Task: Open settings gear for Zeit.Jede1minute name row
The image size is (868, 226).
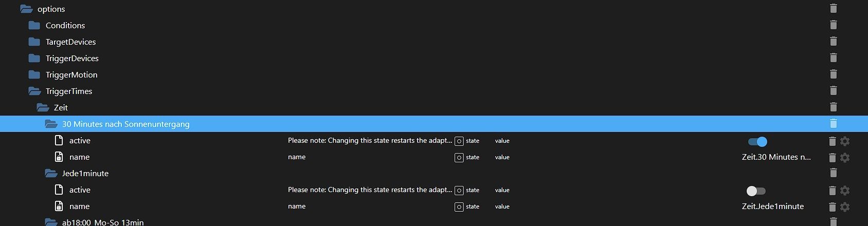Action: coord(845,207)
